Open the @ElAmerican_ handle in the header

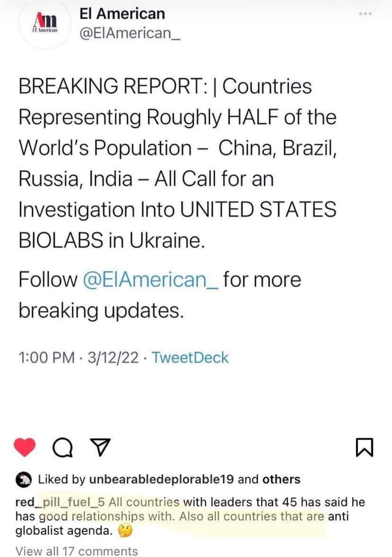[130, 33]
